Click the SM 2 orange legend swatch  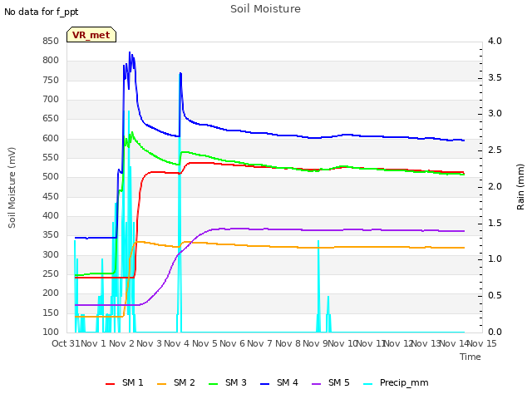coord(162,384)
